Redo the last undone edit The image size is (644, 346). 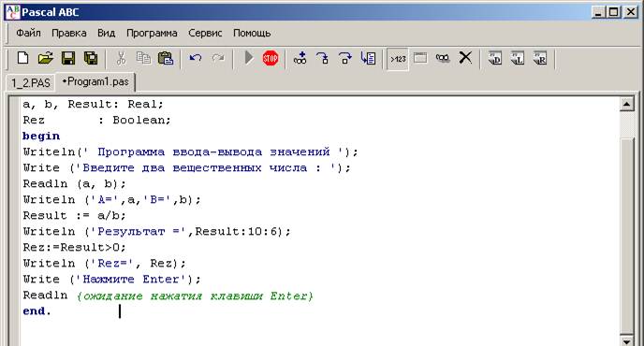218,58
